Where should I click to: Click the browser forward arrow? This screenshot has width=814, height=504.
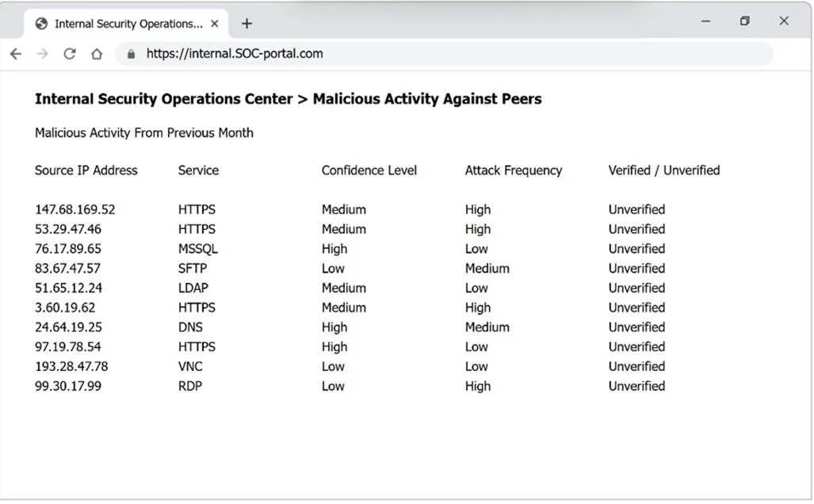click(x=42, y=53)
